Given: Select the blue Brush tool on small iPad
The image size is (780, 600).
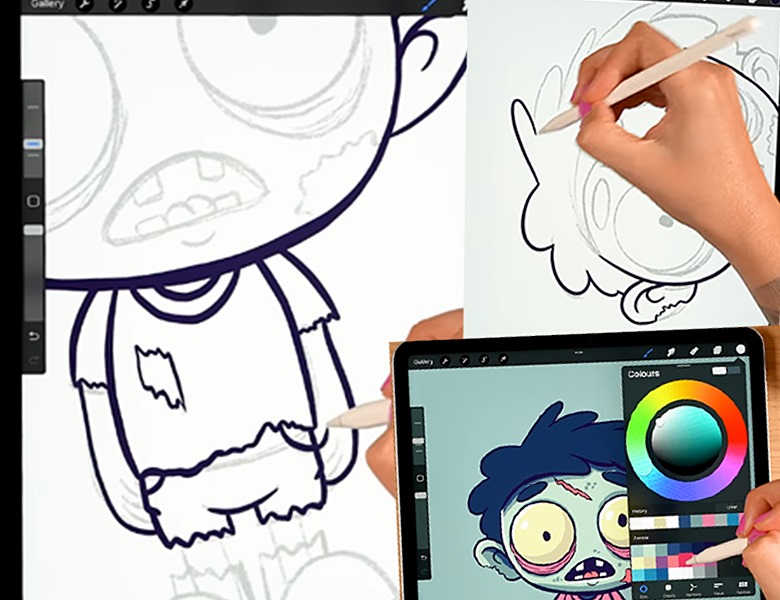Looking at the screenshot, I should point(649,352).
